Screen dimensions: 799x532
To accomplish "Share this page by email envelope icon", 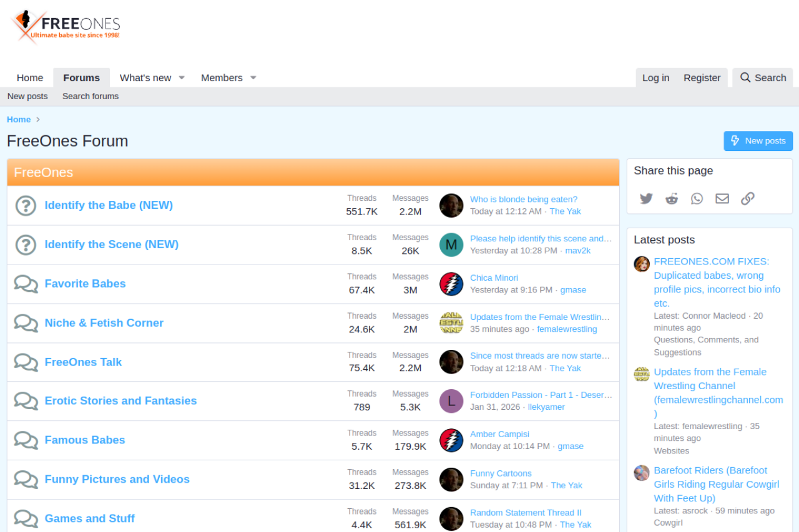I will point(722,198).
